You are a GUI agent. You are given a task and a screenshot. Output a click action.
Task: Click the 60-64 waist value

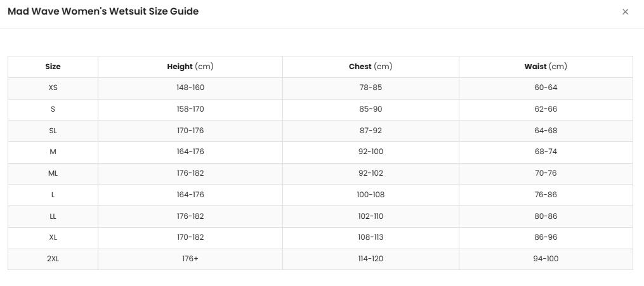click(546, 88)
